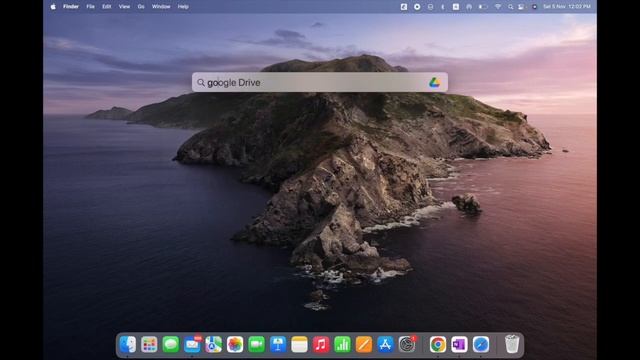Open System Preferences from the Dock
Image resolution: width=640 pixels, height=360 pixels.
[407, 344]
